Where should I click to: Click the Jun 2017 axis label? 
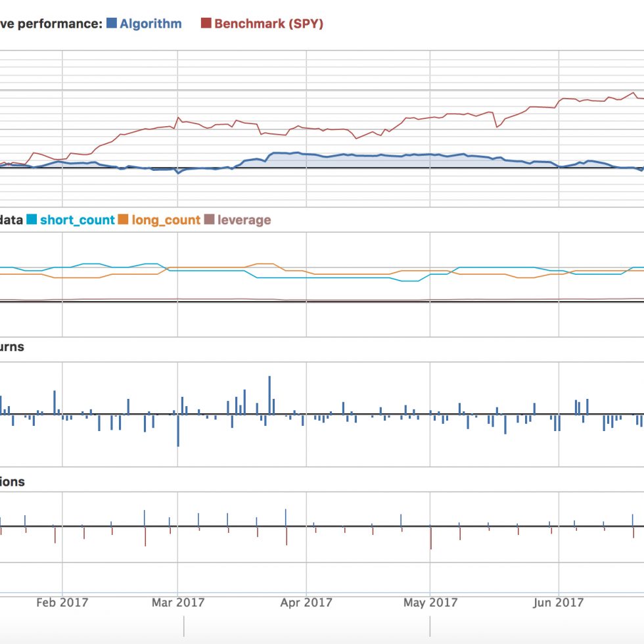click(558, 602)
